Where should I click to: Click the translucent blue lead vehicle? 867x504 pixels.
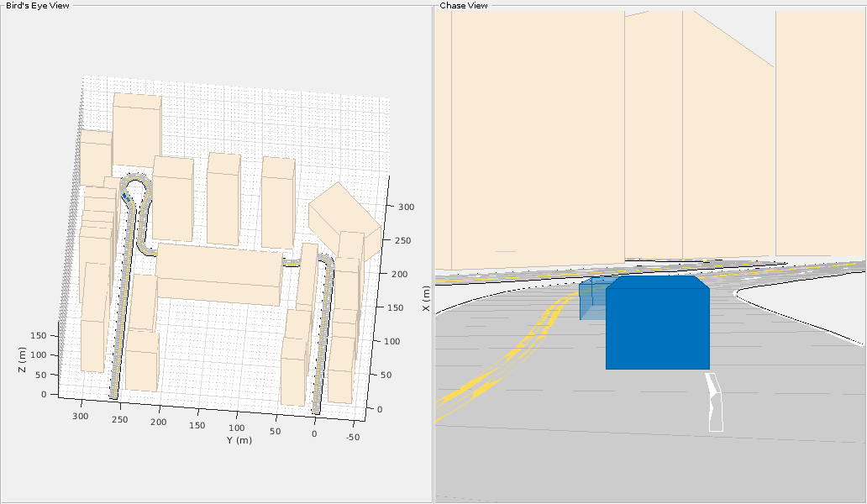[x=592, y=298]
